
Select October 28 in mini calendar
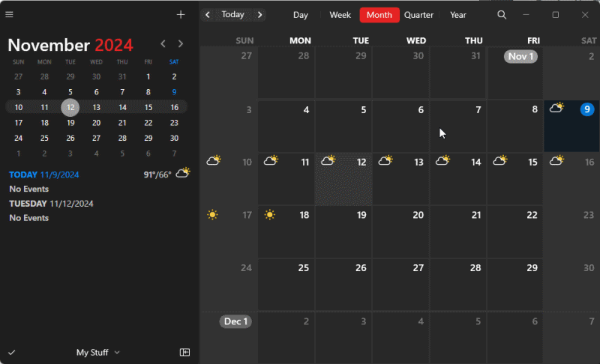[x=44, y=77]
